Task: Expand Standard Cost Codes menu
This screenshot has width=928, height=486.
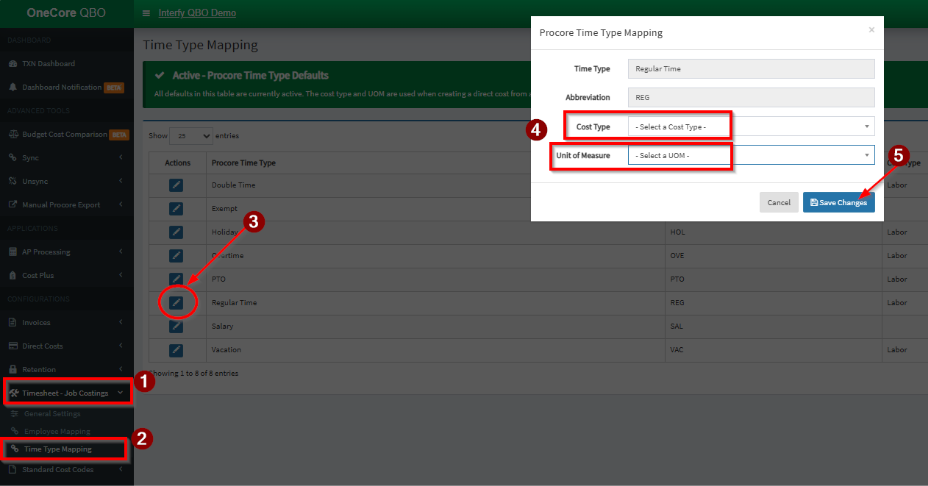Action: click(66, 469)
